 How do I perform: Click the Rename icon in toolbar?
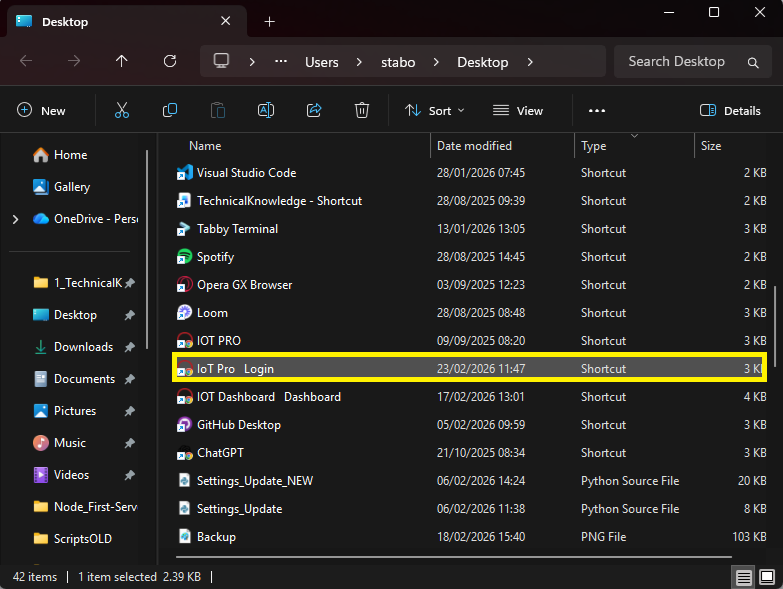coord(266,110)
